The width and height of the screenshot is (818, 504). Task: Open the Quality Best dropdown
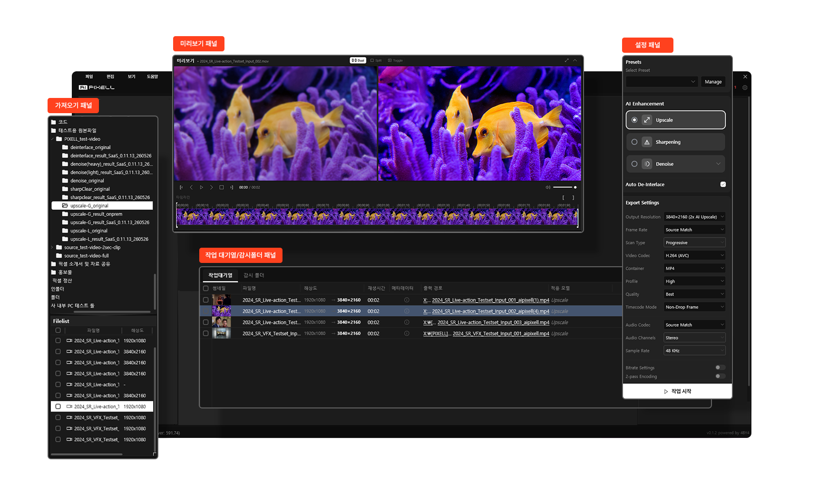coord(694,294)
